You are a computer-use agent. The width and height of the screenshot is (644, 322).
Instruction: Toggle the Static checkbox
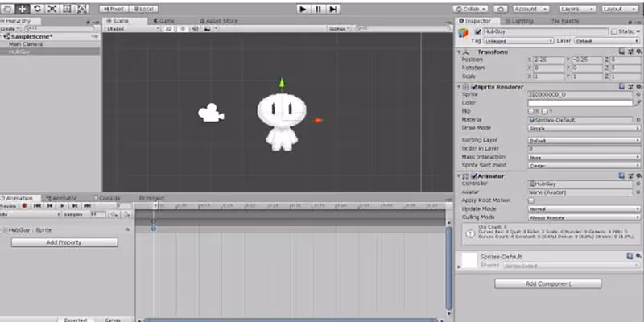[x=614, y=31]
